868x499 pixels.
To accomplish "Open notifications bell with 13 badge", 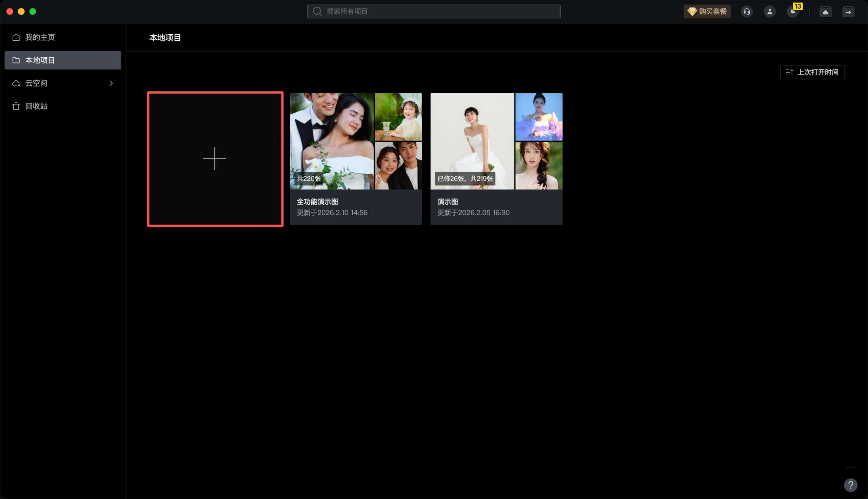I will [792, 12].
